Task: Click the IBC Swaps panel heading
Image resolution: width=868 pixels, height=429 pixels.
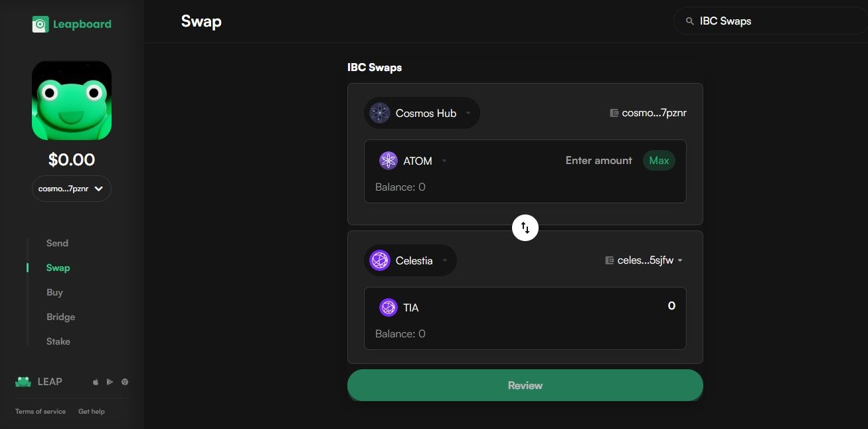Action: 375,68
